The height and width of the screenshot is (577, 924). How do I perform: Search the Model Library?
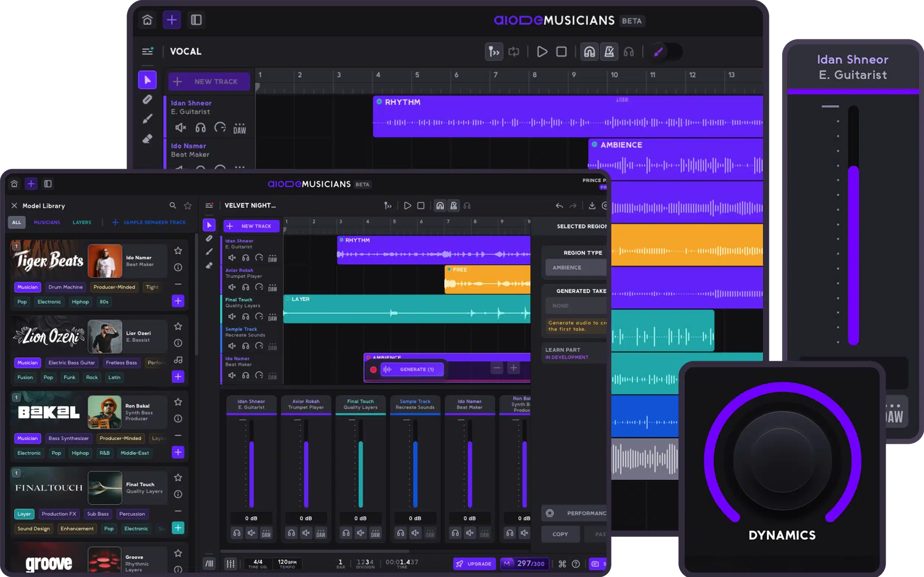pos(173,206)
